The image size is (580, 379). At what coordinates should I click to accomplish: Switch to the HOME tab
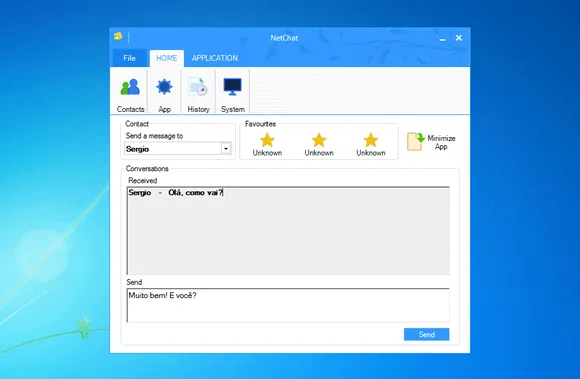tap(166, 58)
